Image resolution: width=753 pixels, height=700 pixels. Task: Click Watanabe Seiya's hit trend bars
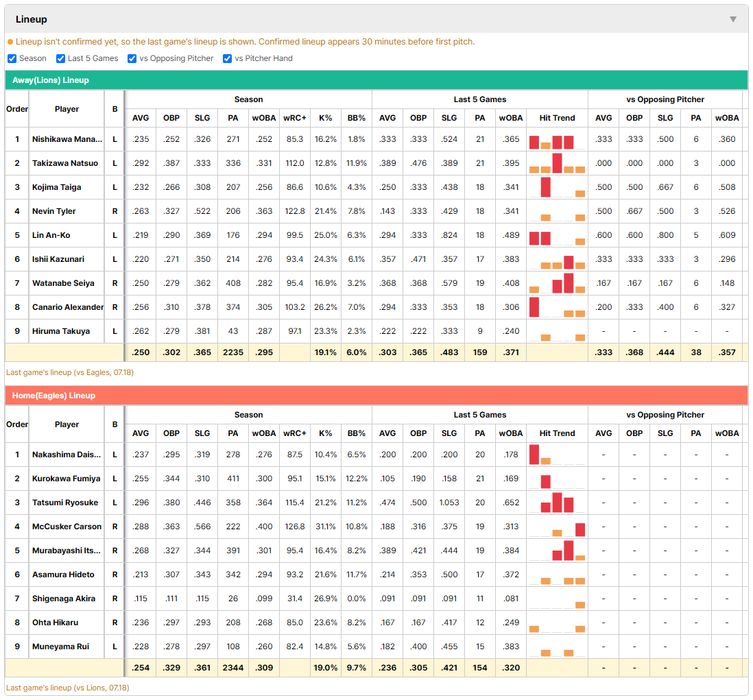point(557,283)
